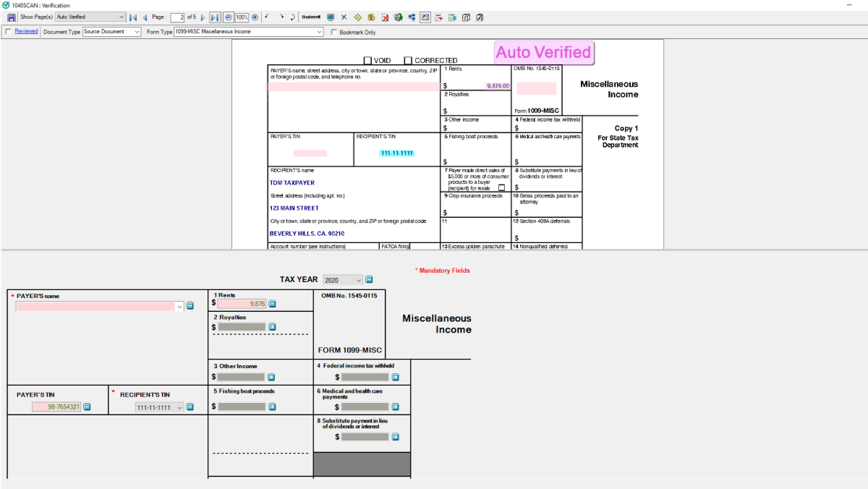
Task: Go to the first page
Action: tap(133, 17)
